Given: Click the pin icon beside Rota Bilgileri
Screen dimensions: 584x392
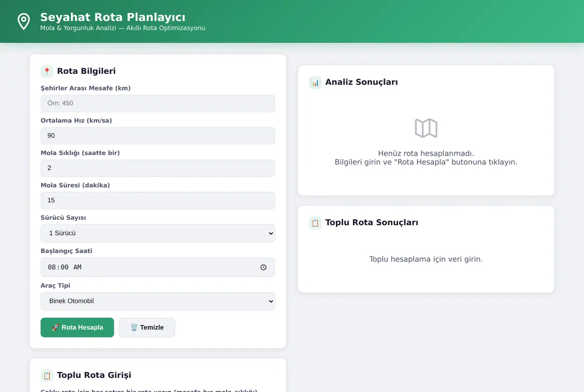Looking at the screenshot, I should [47, 71].
